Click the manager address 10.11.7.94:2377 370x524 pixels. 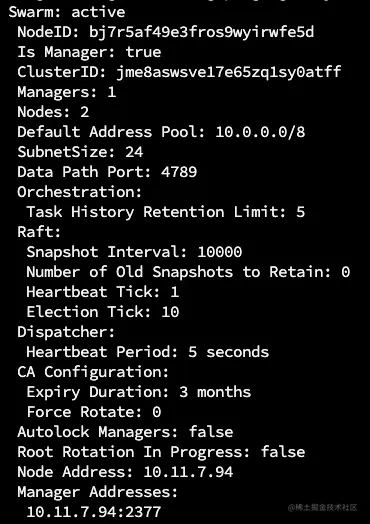pos(94,512)
